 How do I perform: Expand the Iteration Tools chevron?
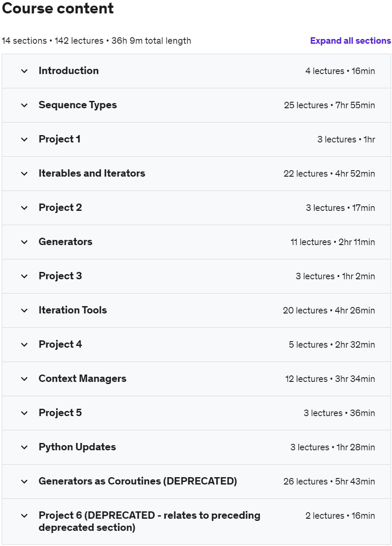(24, 310)
